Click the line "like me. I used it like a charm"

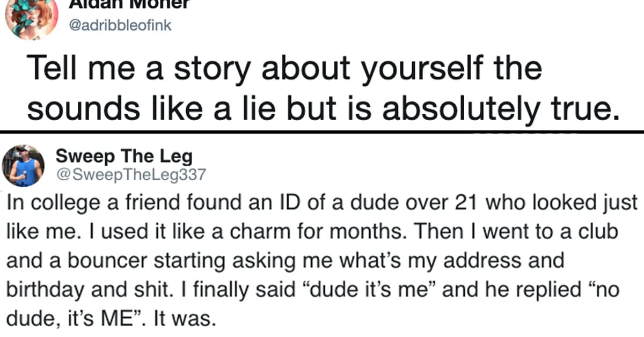[x=313, y=232]
